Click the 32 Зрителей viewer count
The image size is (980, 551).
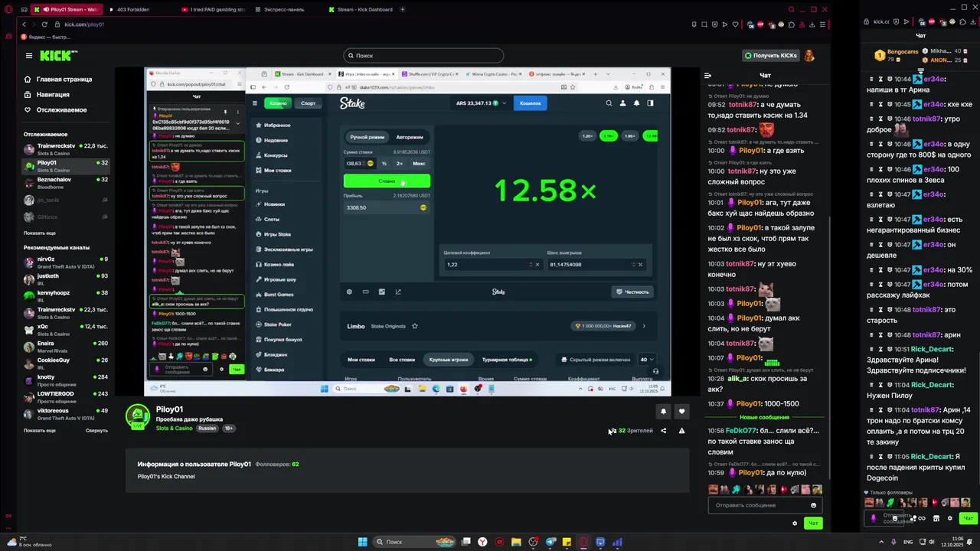tap(635, 431)
